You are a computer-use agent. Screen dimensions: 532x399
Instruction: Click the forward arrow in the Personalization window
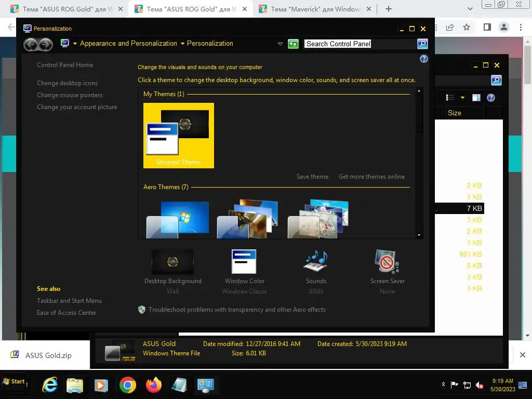[46, 44]
